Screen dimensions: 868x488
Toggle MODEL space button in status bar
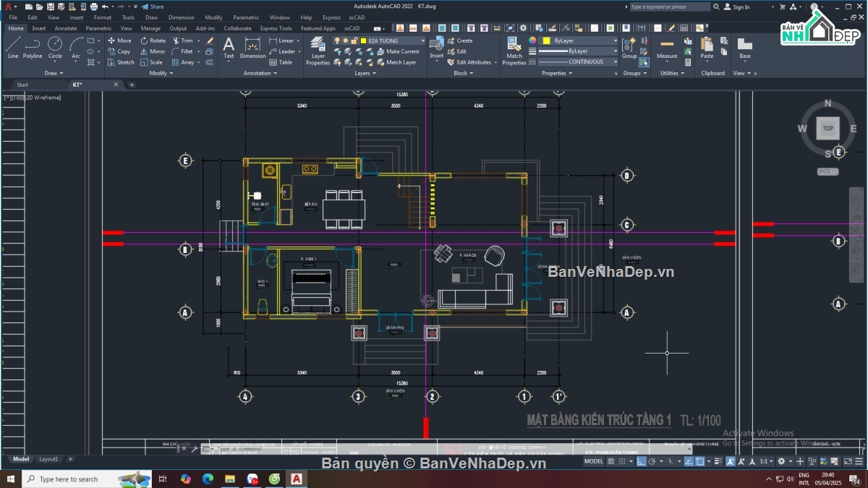593,461
